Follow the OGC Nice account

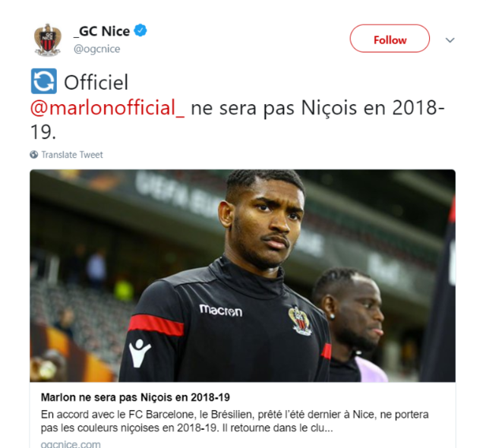(390, 39)
